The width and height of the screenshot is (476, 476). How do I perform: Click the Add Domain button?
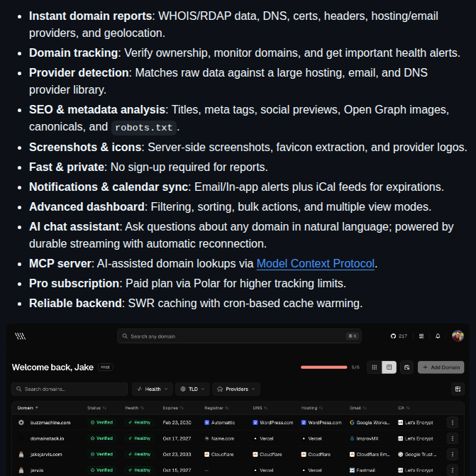pyautogui.click(x=441, y=367)
